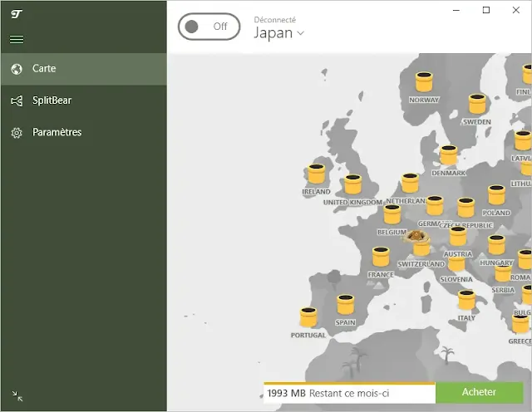This screenshot has width=532, height=412.
Task: Select the Netherlands tunnel
Action: pyautogui.click(x=410, y=183)
